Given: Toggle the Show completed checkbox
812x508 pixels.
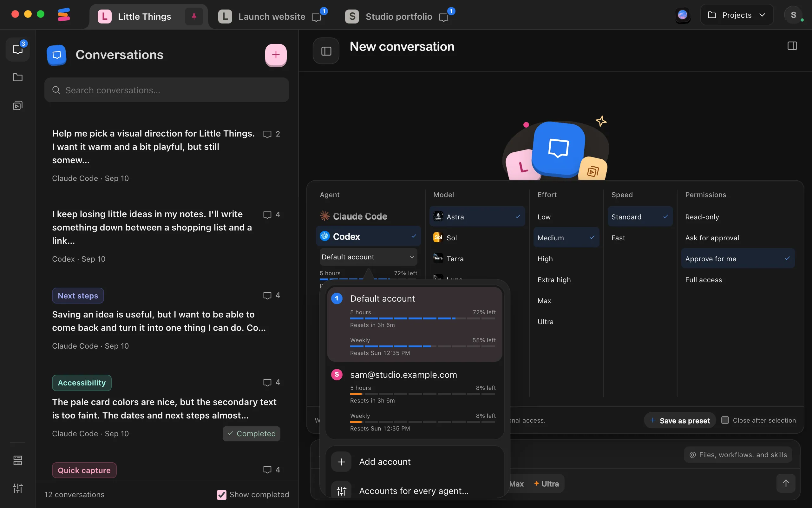Looking at the screenshot, I should pos(221,495).
